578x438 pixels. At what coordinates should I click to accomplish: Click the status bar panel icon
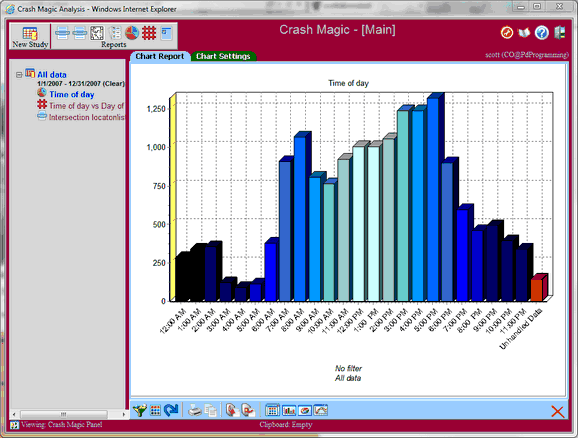[x=14, y=425]
